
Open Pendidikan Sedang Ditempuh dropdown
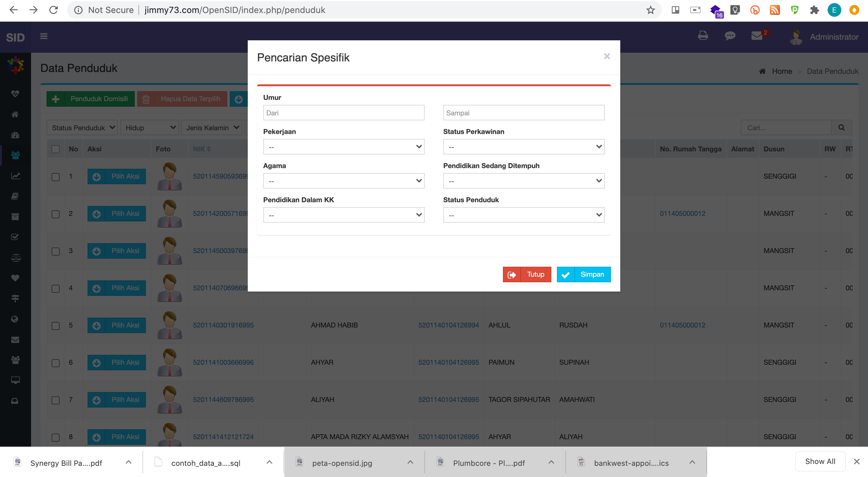pyautogui.click(x=524, y=181)
